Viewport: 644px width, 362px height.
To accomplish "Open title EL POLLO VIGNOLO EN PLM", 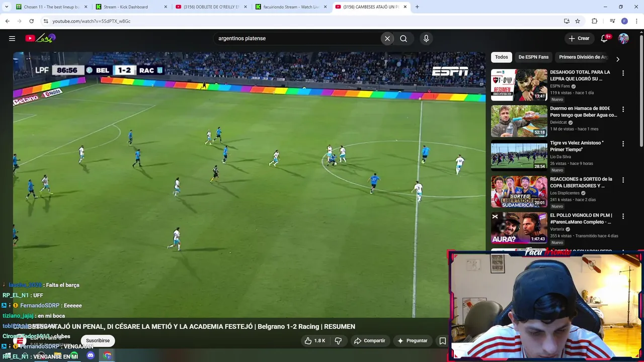I will click(581, 218).
